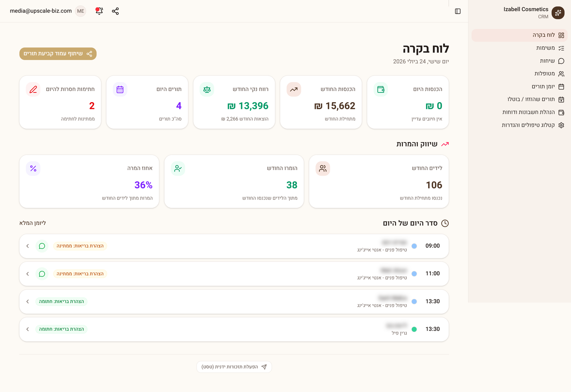Click the שיווק והמרות section heading
Viewport: 571px width, 392px height.
[417, 144]
